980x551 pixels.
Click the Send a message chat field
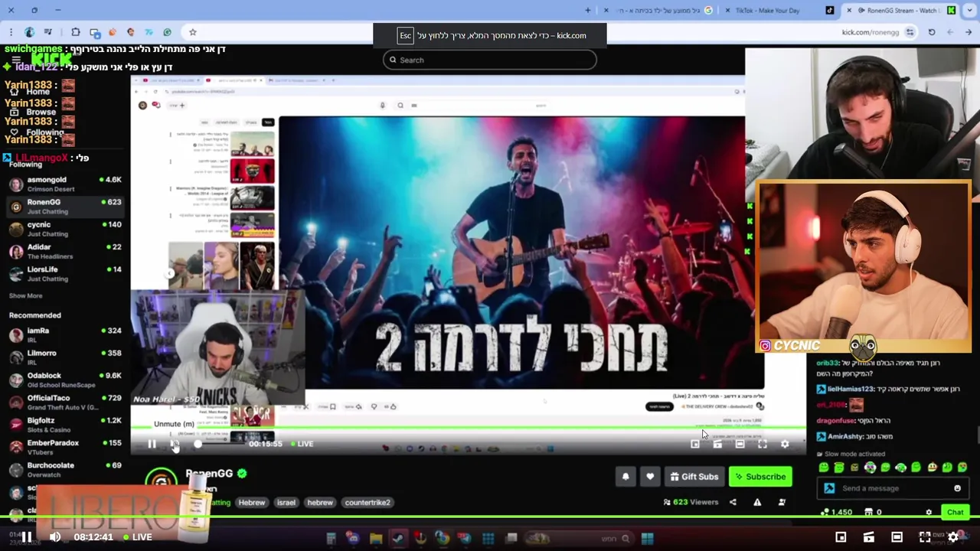tap(892, 488)
